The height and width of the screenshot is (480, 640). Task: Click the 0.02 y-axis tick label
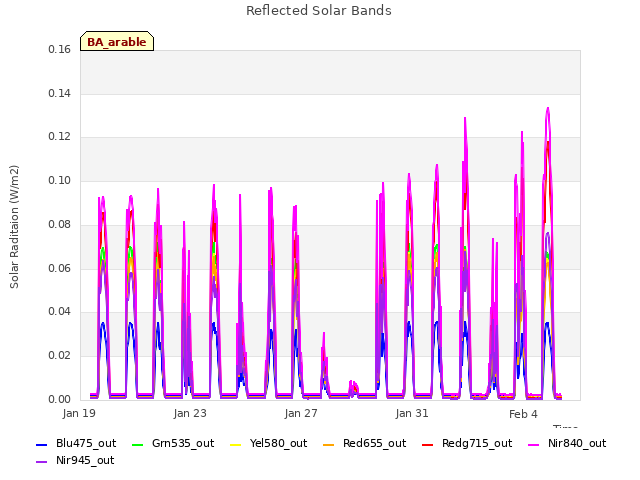tap(60, 355)
